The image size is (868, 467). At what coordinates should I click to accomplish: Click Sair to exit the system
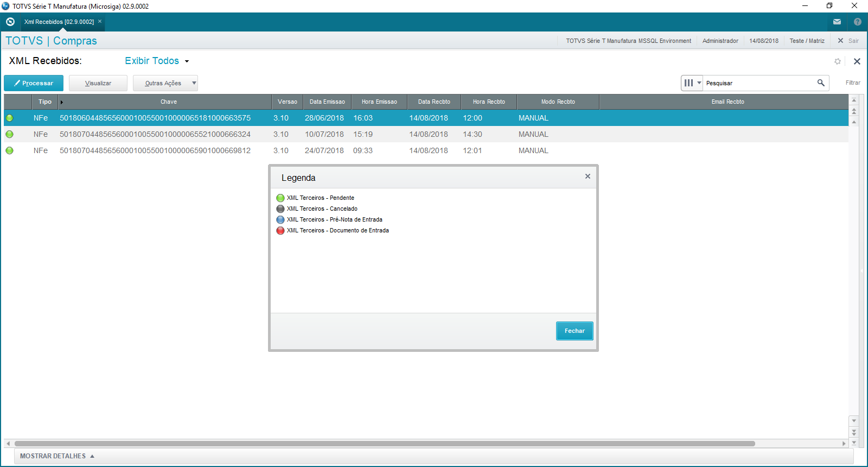(848, 41)
